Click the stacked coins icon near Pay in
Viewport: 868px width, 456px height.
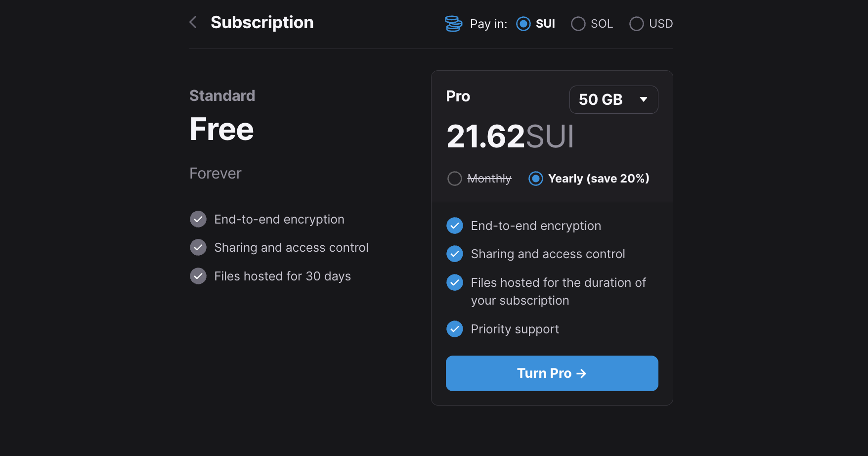(x=453, y=24)
